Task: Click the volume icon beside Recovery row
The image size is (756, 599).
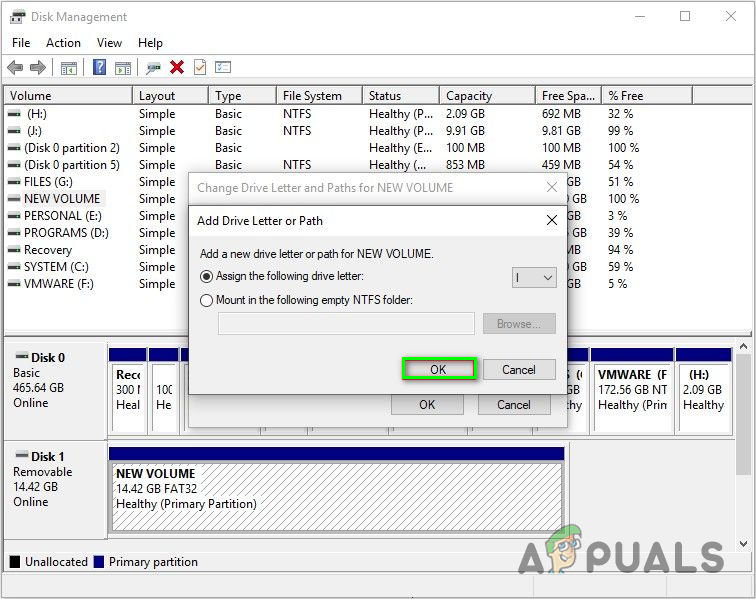Action: tap(14, 250)
